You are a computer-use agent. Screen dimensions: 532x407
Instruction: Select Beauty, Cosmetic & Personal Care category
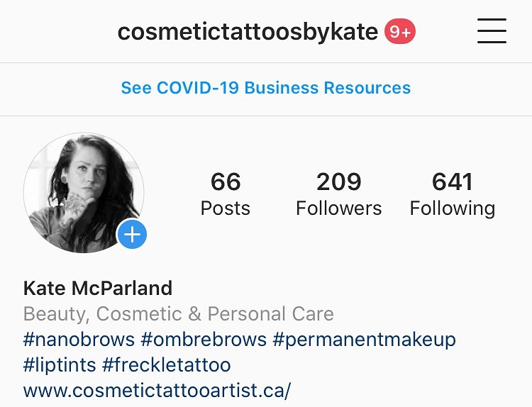(x=179, y=314)
